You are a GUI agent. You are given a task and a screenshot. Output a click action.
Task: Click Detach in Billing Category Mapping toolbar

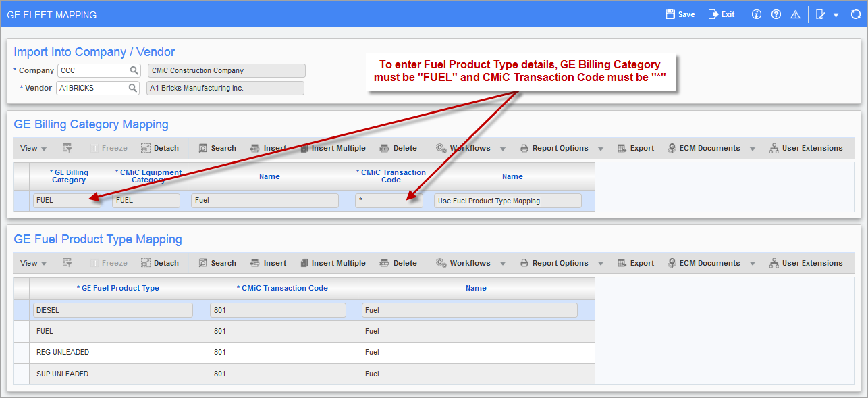pyautogui.click(x=160, y=148)
